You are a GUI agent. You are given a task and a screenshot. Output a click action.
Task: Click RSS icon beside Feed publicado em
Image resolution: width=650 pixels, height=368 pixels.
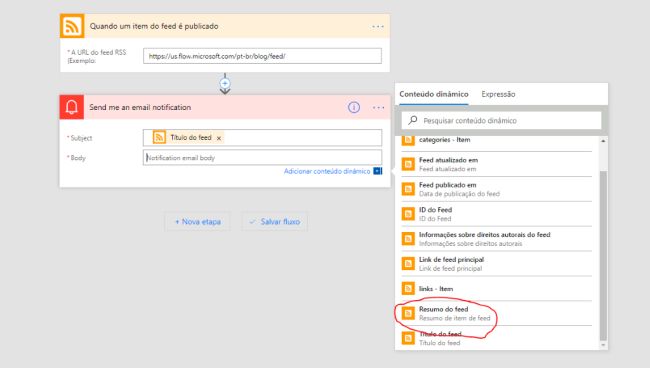[x=408, y=189]
